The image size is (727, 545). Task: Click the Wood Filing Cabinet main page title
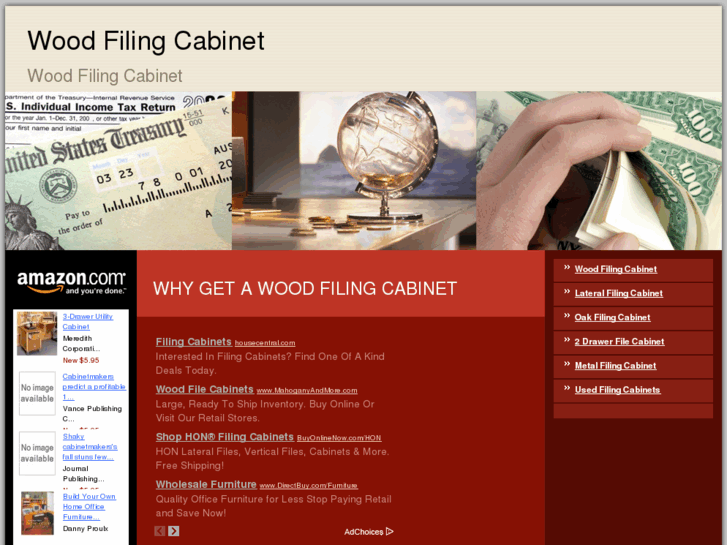(x=146, y=41)
